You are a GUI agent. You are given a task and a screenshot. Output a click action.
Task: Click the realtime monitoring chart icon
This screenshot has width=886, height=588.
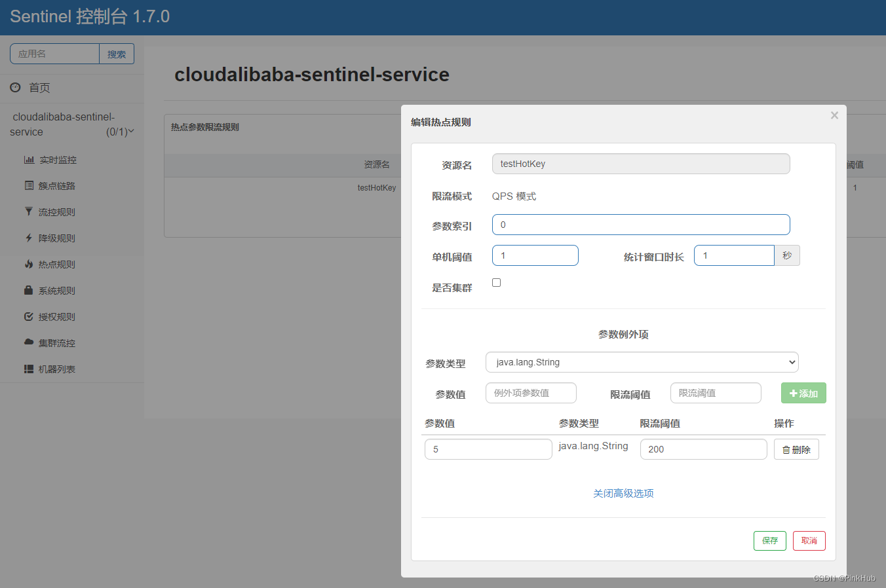coord(29,160)
